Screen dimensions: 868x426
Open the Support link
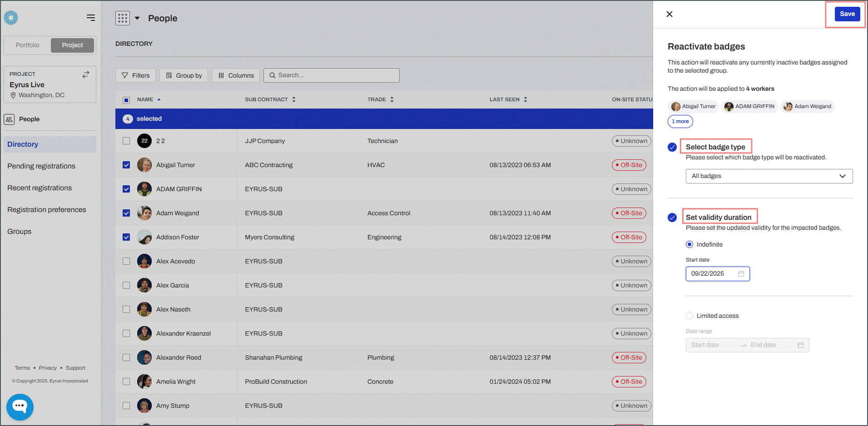pos(75,368)
